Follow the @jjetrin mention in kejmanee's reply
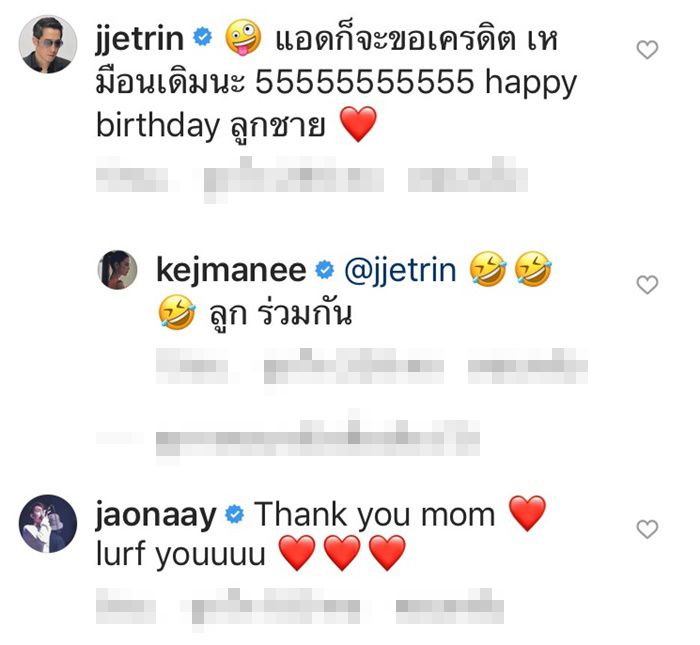Image resolution: width=700 pixels, height=645 pixels. 400,270
